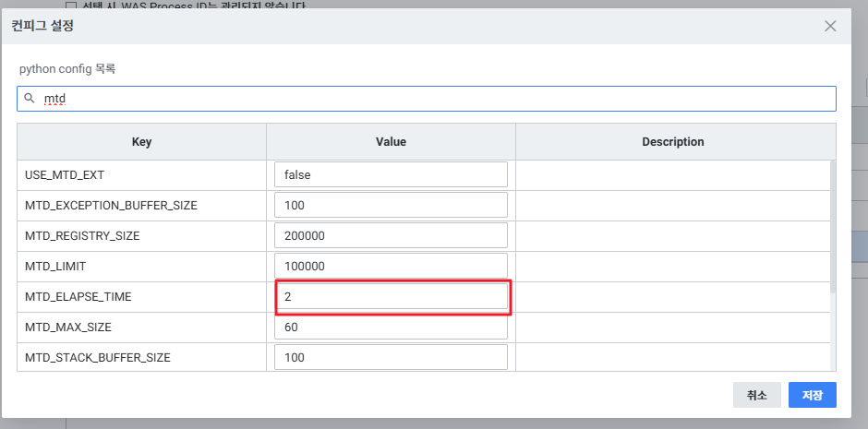Edit the MTD_LIMIT value field
The image size is (868, 429).
coord(391,266)
